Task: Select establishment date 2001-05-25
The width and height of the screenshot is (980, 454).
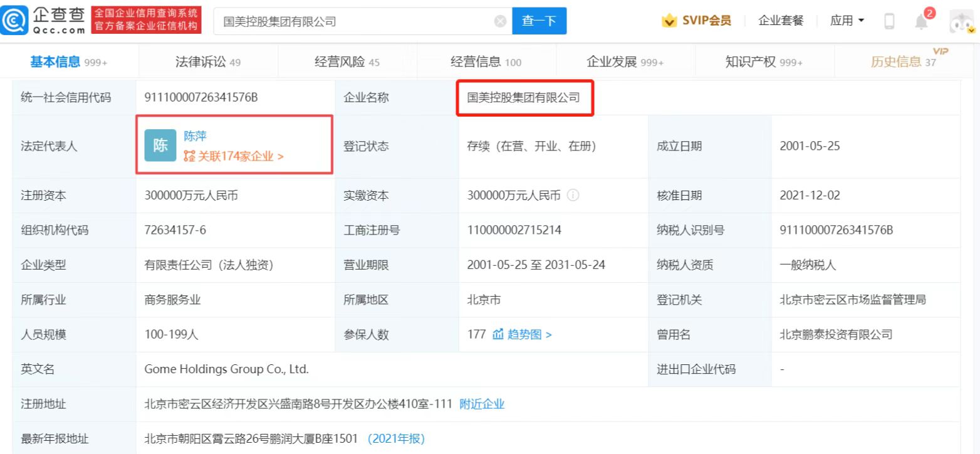Action: tap(810, 147)
